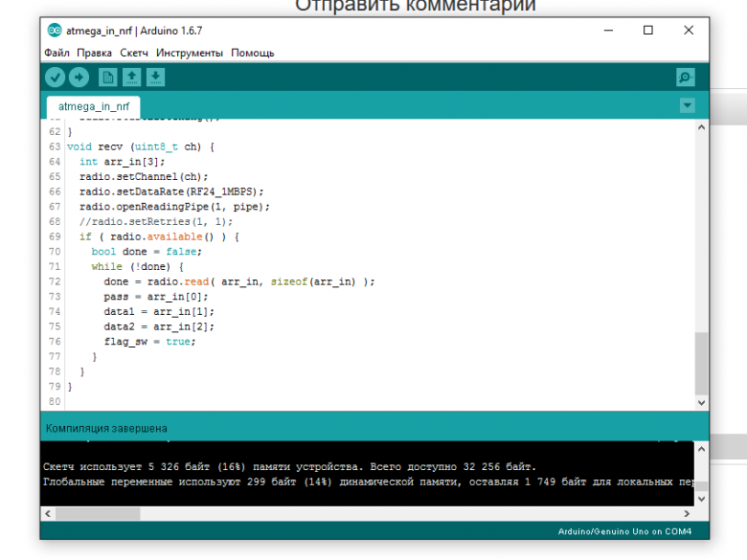Click the console horizontal scrollbar thumb
This screenshot has width=747, height=560.
(x=98, y=514)
